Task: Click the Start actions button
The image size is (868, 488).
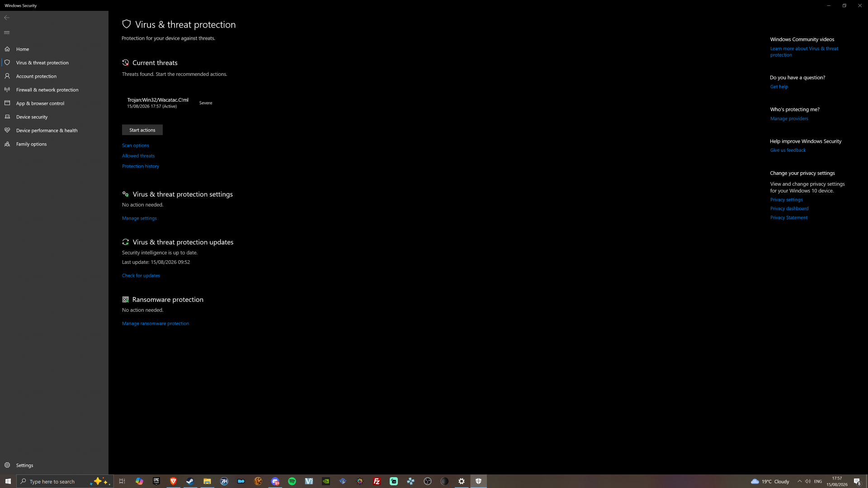Action: 142,130
